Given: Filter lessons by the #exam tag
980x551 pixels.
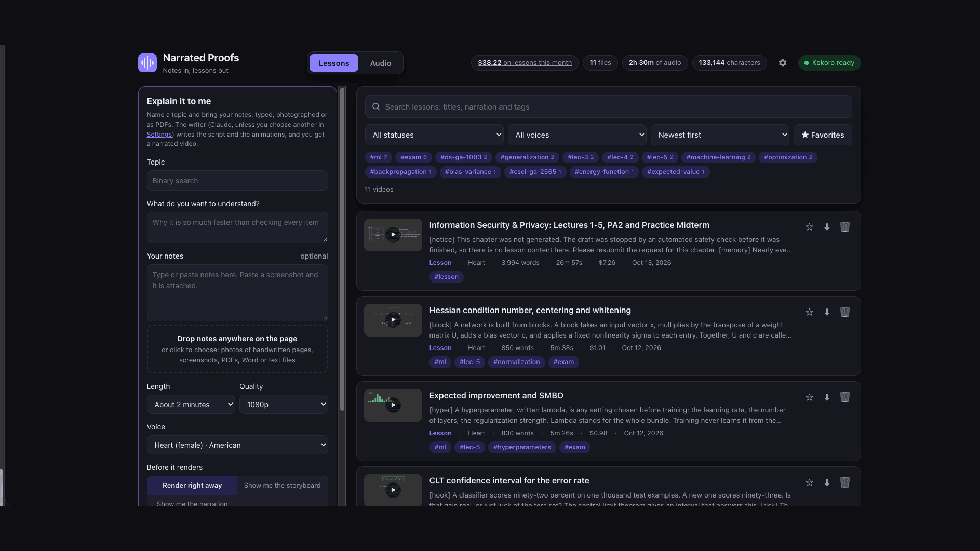Looking at the screenshot, I should [x=413, y=157].
